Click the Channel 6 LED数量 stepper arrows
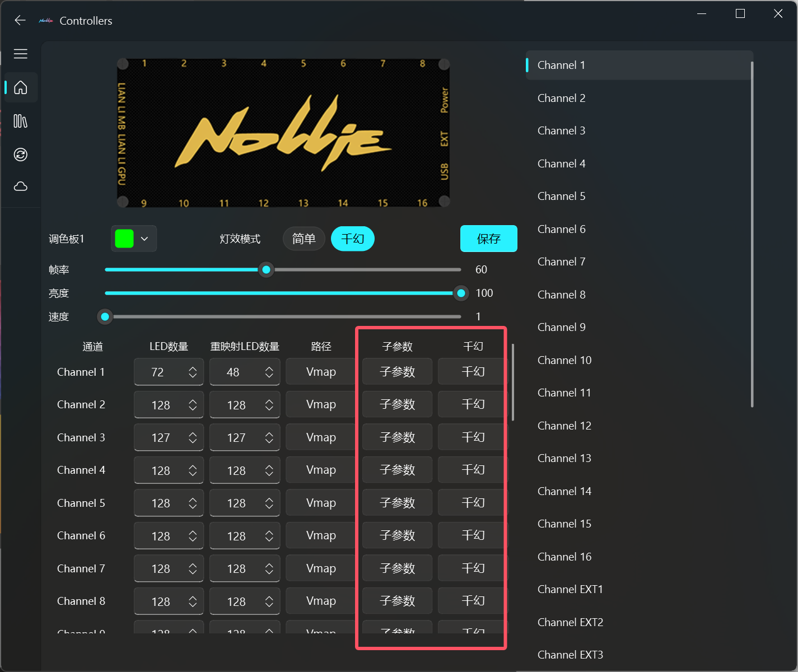This screenshot has width=798, height=672. (193, 536)
